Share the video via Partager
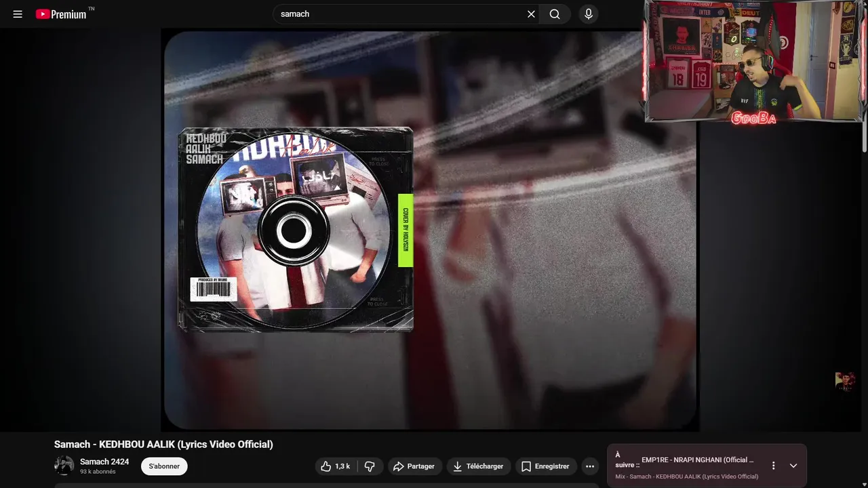 point(414,466)
